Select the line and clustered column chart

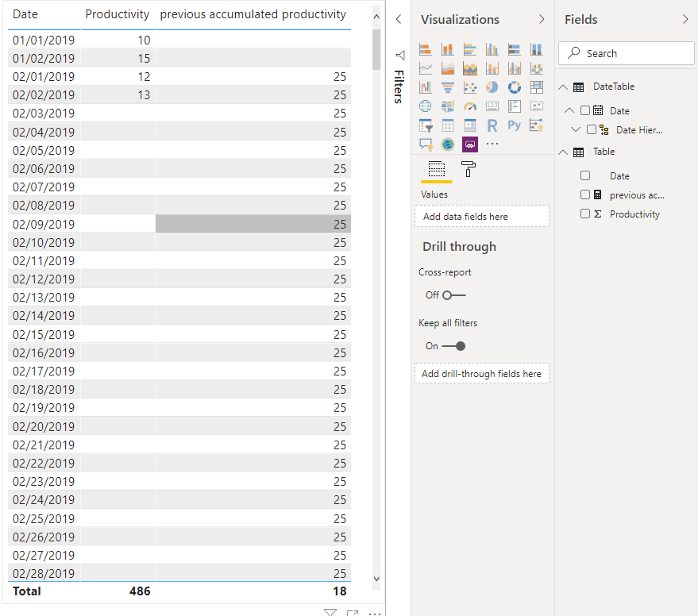(x=515, y=68)
